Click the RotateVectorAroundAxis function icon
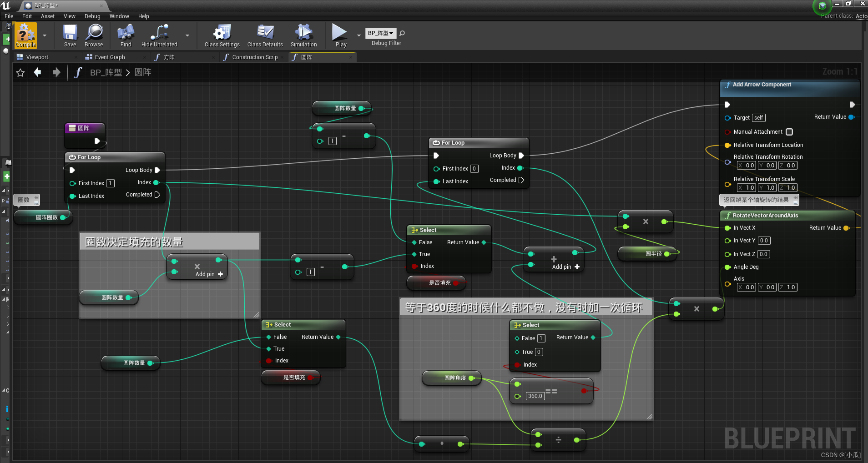Screen dimensions: 868x463 coord(728,216)
